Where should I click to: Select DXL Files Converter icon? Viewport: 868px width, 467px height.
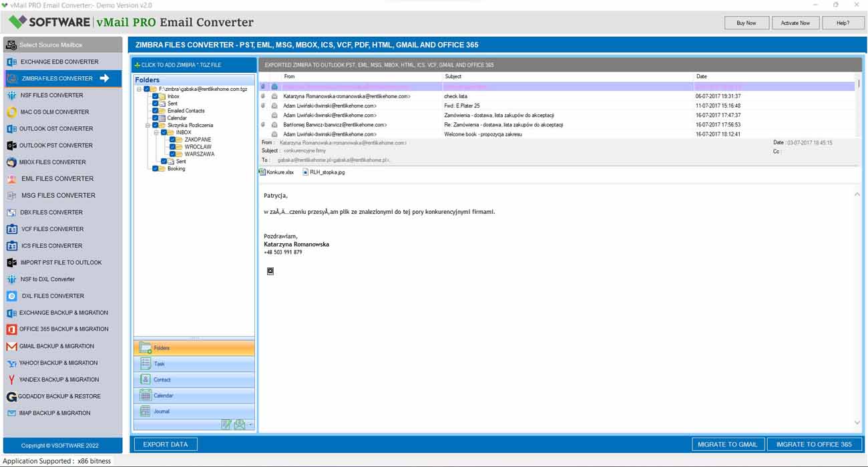tap(11, 296)
